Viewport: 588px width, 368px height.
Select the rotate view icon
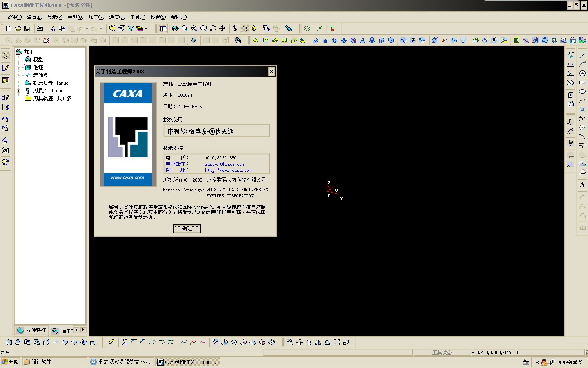[213, 29]
